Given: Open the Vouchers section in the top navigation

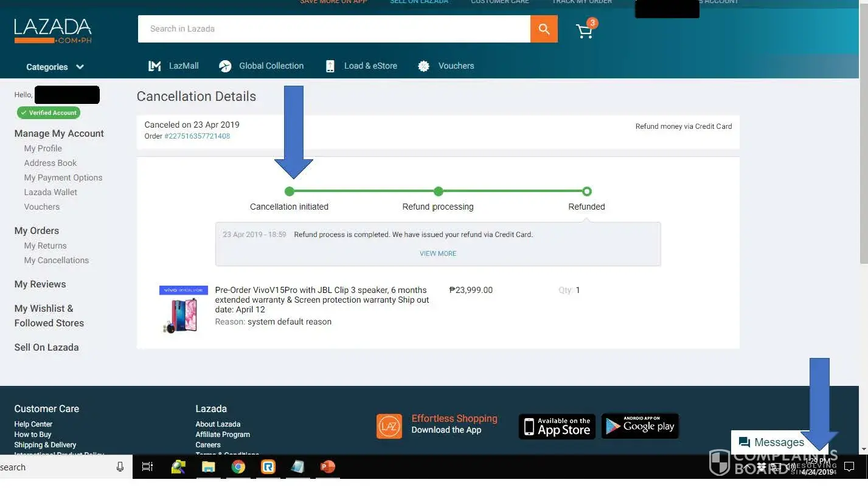Looking at the screenshot, I should tap(456, 66).
